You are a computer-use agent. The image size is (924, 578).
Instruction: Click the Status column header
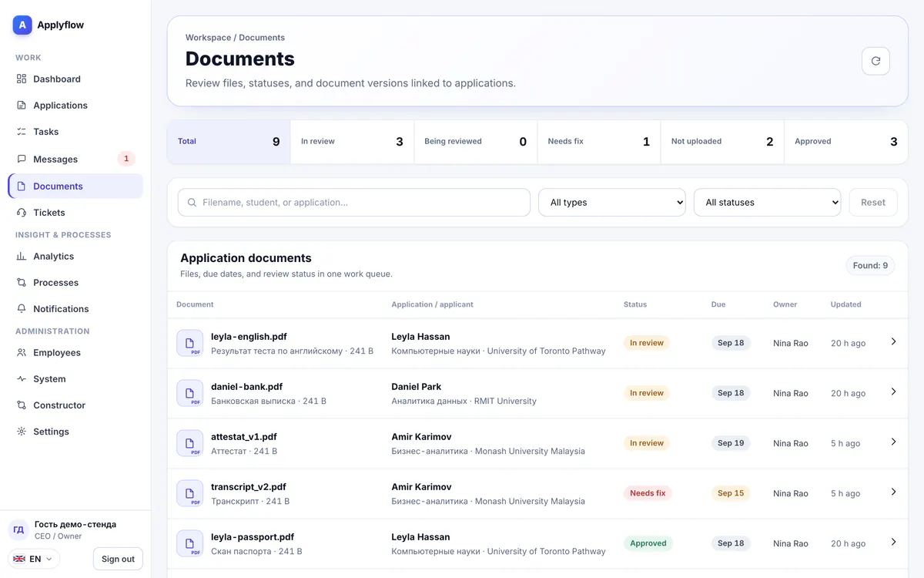(635, 304)
